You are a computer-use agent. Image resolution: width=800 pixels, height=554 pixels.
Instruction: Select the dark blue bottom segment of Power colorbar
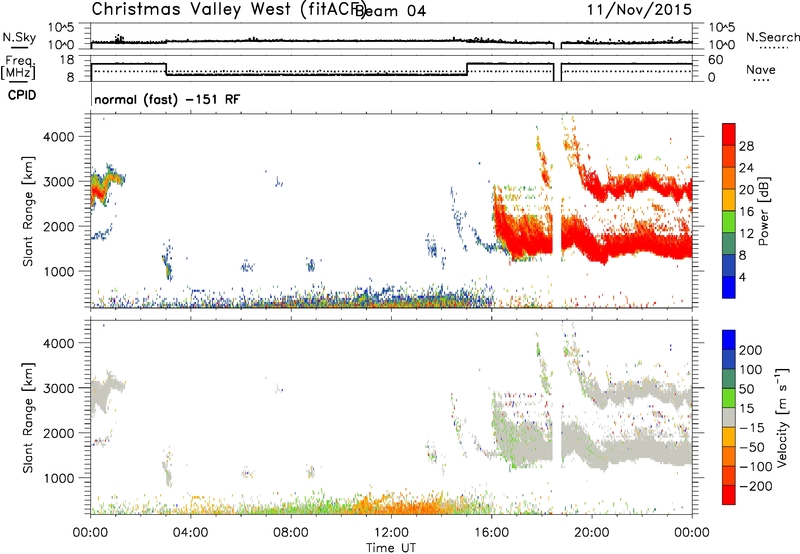[729, 287]
